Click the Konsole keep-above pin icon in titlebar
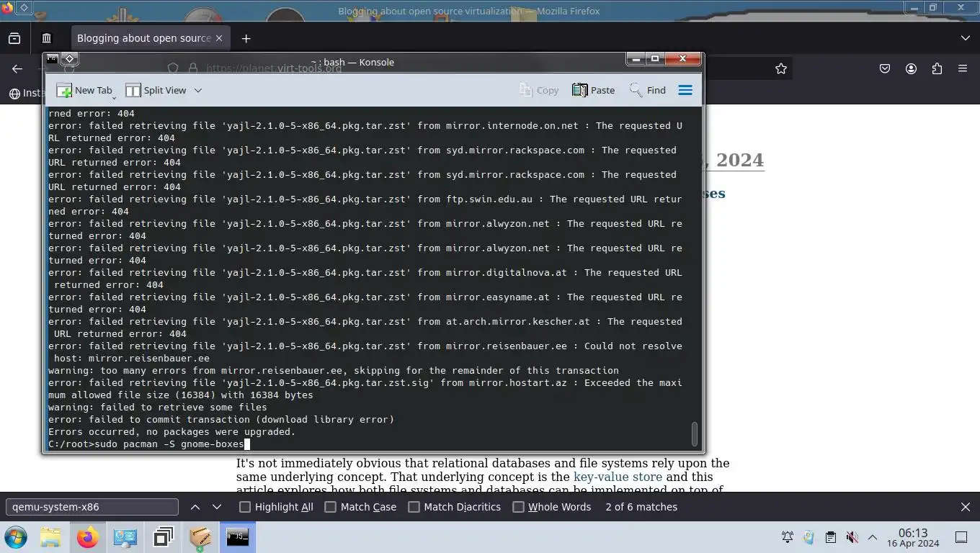Screen dimensions: 980x553 click(x=69, y=58)
